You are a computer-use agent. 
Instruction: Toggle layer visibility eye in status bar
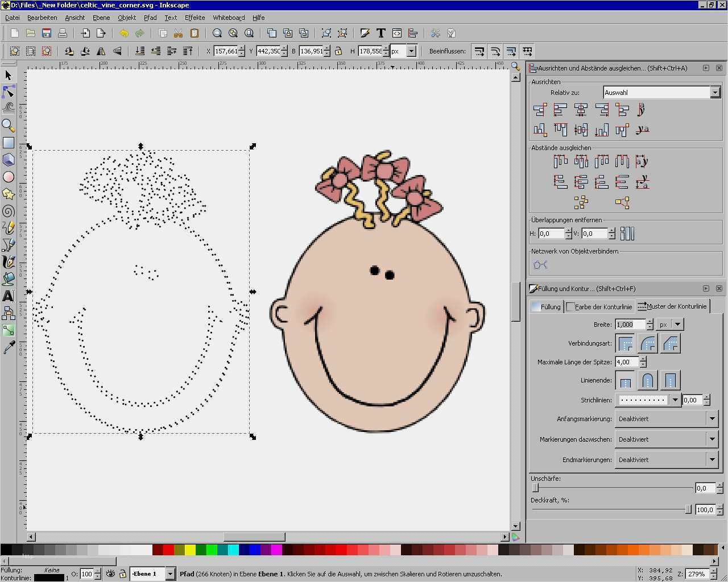pos(111,574)
